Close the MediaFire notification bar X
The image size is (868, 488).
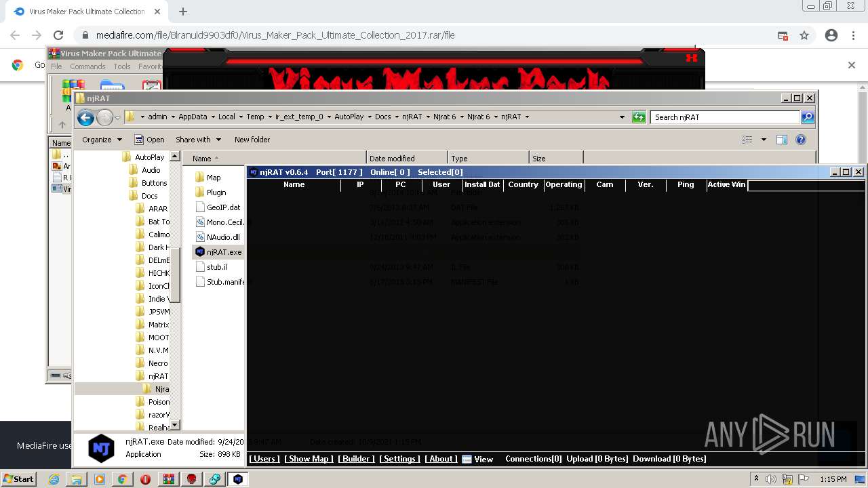tap(852, 65)
